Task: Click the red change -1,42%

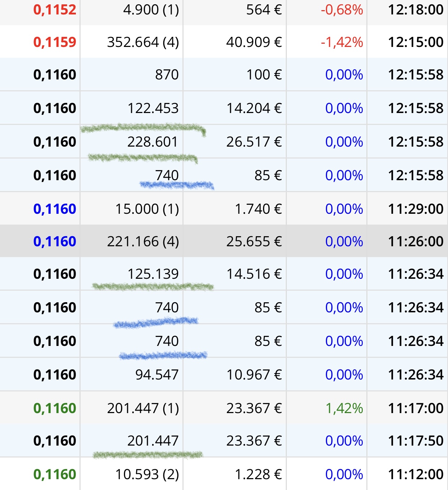Action: (x=342, y=42)
